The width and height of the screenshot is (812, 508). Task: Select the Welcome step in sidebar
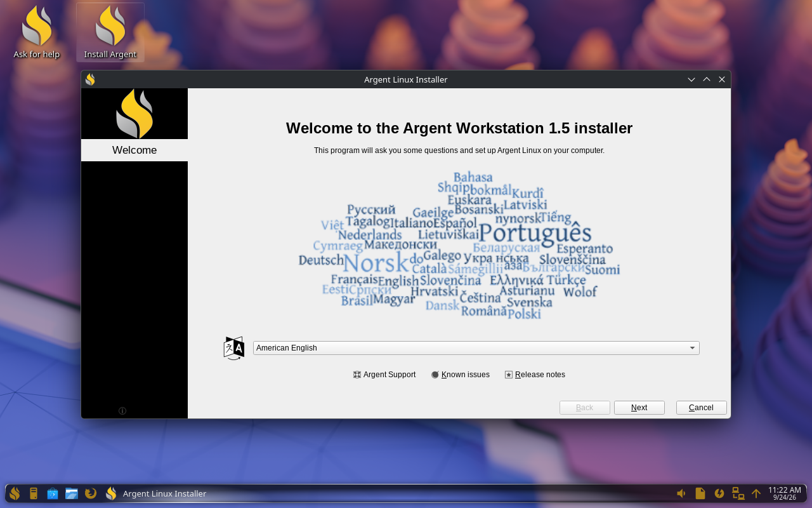coord(134,150)
